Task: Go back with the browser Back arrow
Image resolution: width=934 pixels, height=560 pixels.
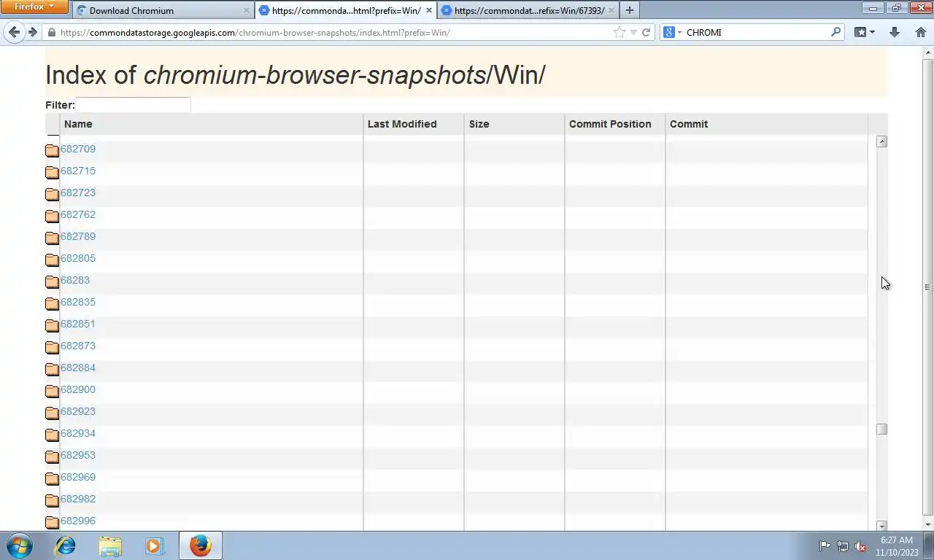Action: (x=15, y=32)
